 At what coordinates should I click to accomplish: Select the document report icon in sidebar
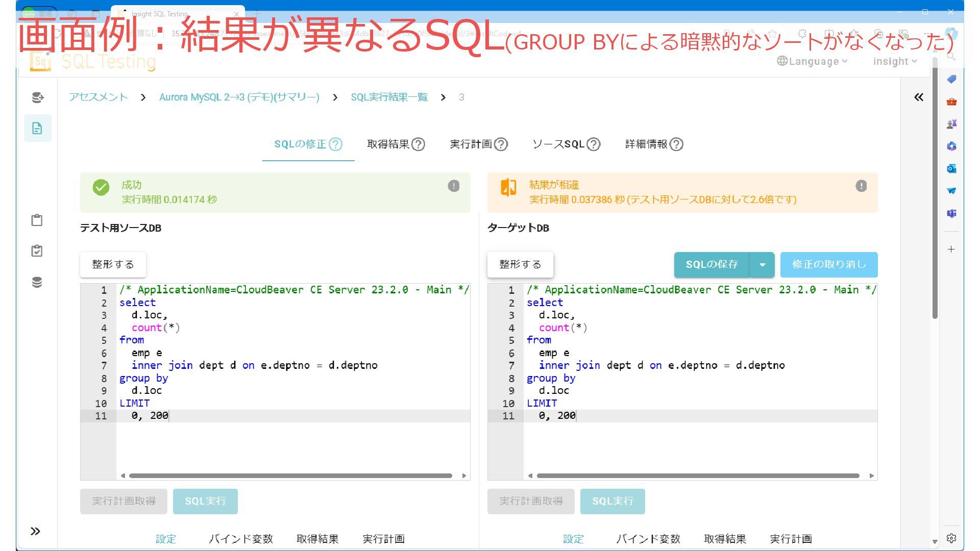tap(37, 128)
